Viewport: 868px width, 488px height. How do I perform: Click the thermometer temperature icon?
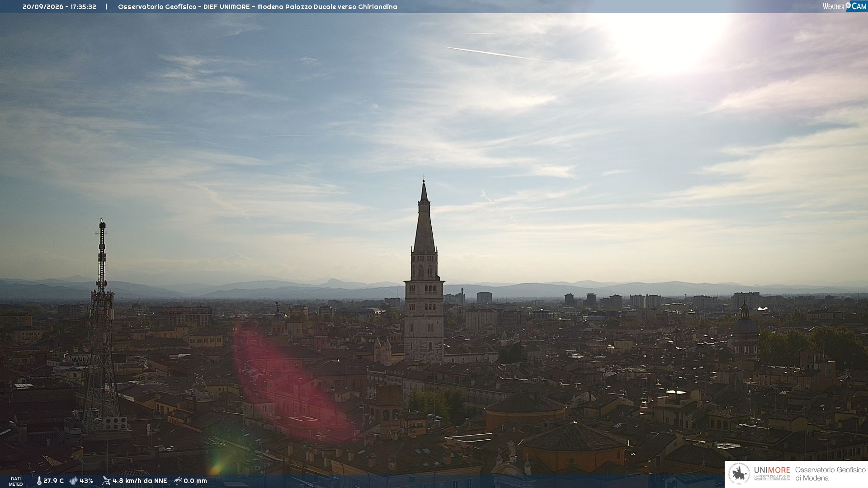point(39,481)
